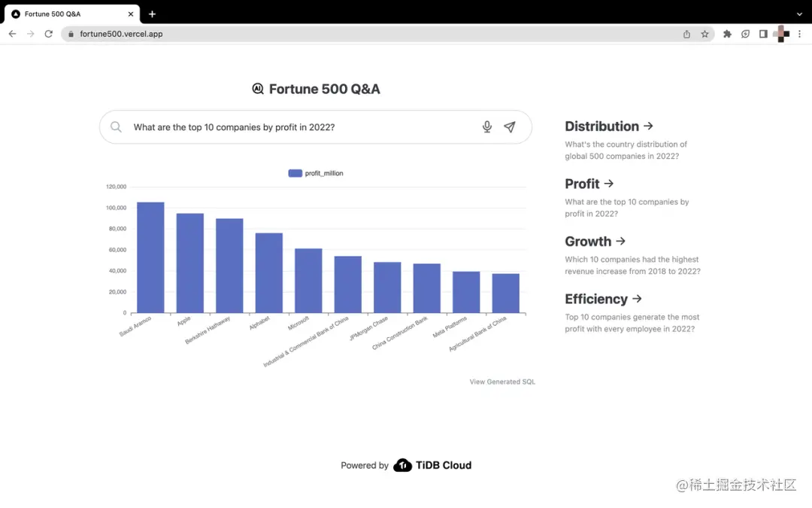Click the microphone voice input icon

pyautogui.click(x=486, y=127)
